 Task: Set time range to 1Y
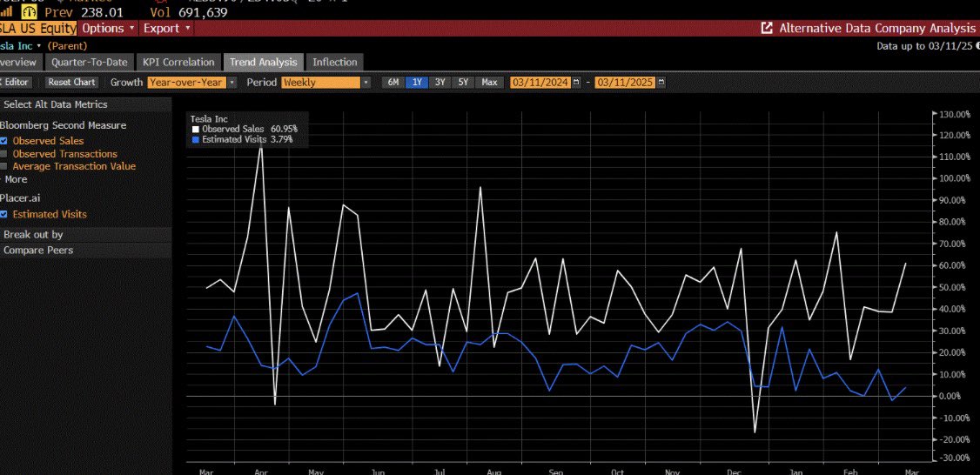coord(416,83)
